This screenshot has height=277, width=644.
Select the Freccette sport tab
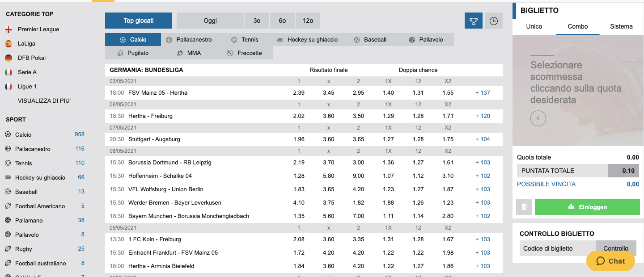click(245, 53)
